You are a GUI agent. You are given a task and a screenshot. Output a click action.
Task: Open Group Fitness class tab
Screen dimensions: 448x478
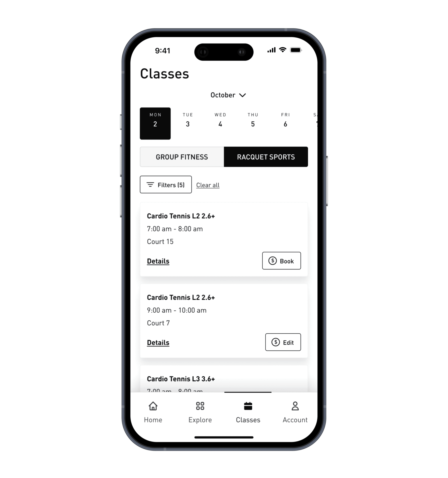point(182,157)
